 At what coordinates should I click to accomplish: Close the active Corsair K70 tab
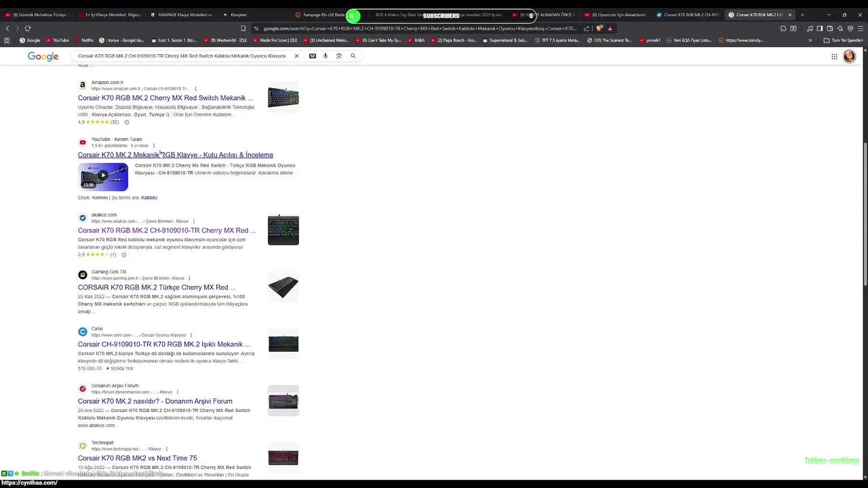789,15
